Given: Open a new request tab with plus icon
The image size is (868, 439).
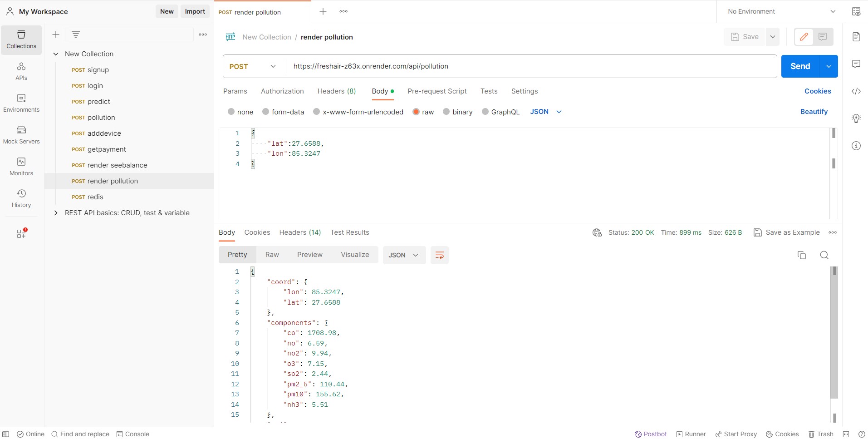Looking at the screenshot, I should (x=323, y=11).
